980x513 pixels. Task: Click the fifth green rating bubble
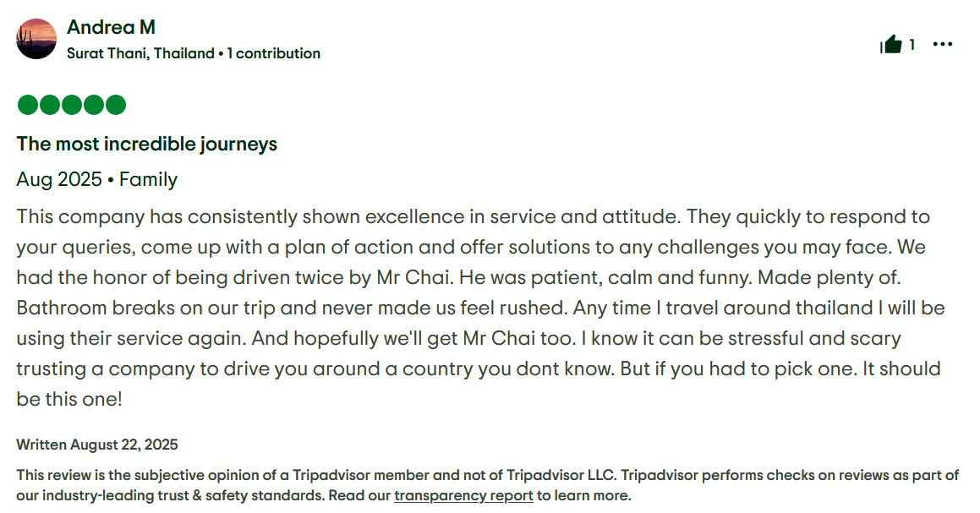tap(115, 105)
